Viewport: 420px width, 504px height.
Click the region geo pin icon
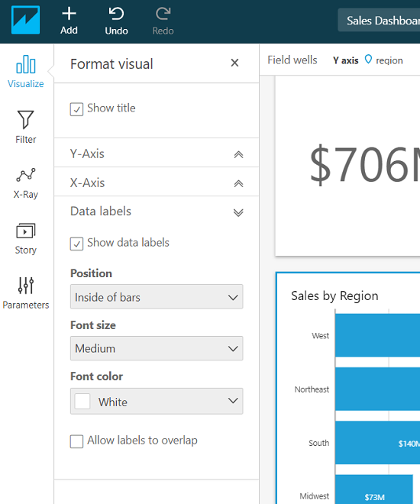368,60
